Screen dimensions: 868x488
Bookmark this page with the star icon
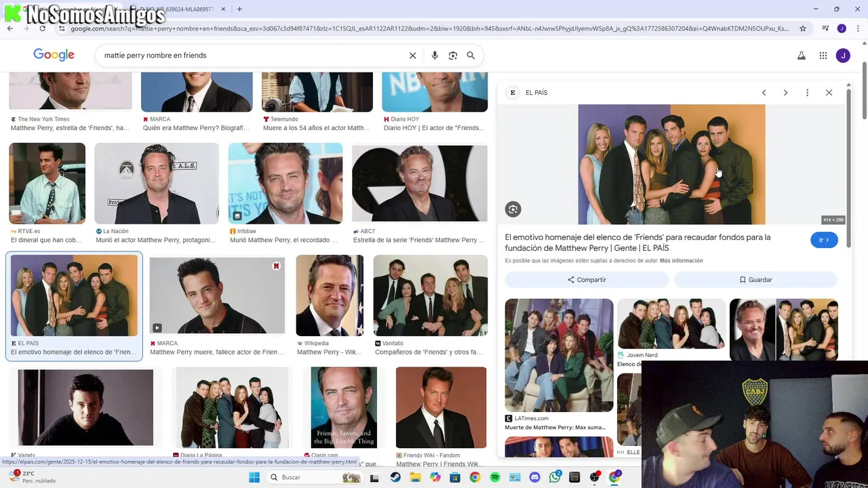(x=803, y=28)
